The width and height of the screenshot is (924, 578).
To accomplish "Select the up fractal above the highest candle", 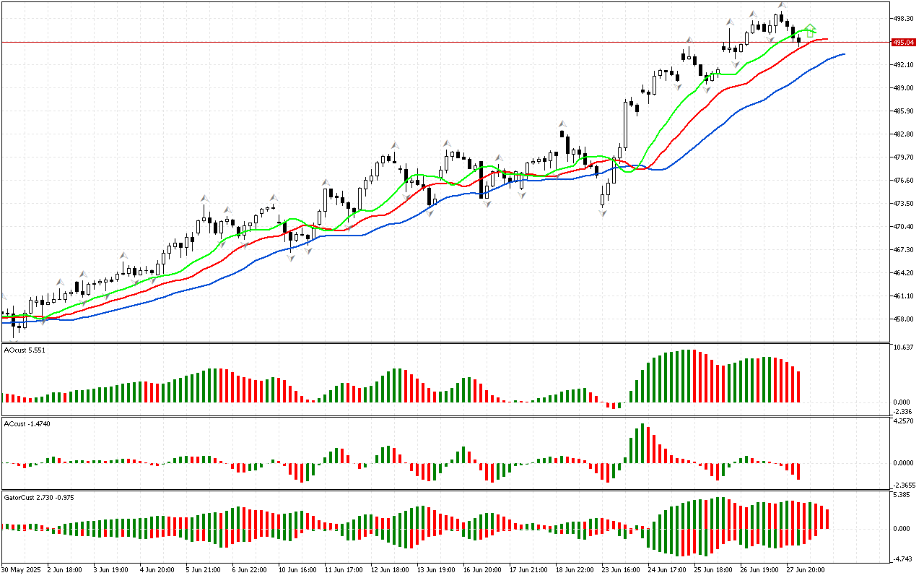I will (782, 6).
